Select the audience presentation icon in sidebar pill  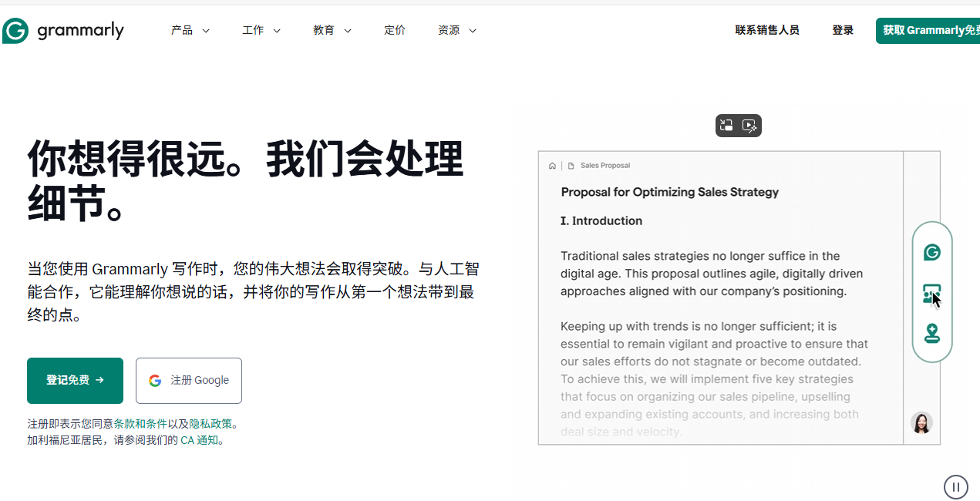(x=932, y=294)
